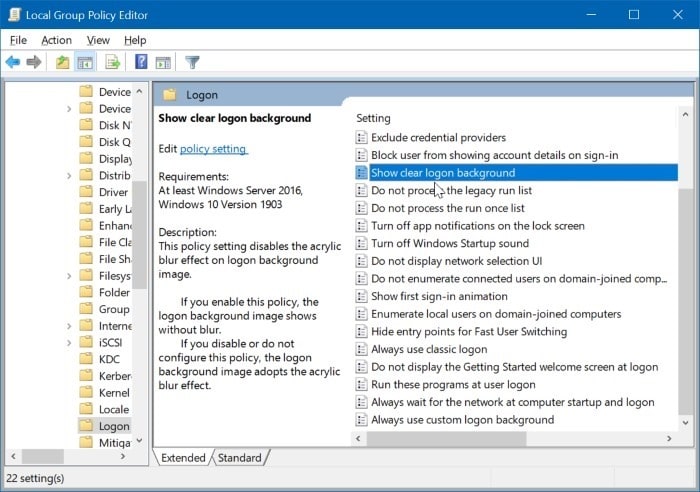This screenshot has width=700, height=492.
Task: Click the Filter funnel toolbar icon
Action: coord(192,62)
